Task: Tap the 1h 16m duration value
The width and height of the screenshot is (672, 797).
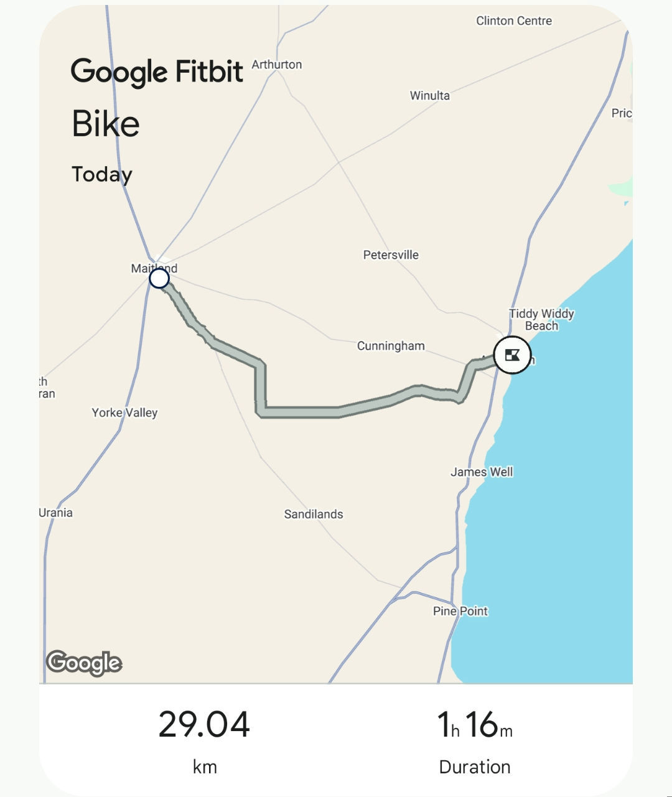Action: click(x=474, y=725)
